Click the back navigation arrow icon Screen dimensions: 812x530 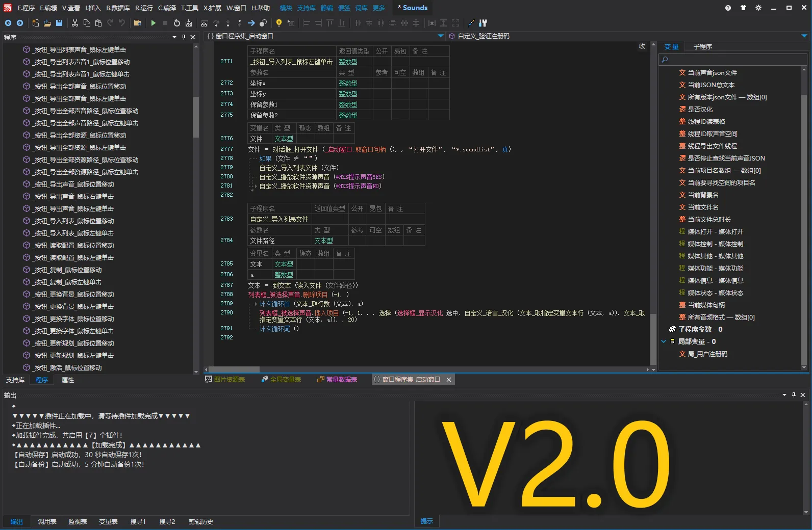point(8,23)
